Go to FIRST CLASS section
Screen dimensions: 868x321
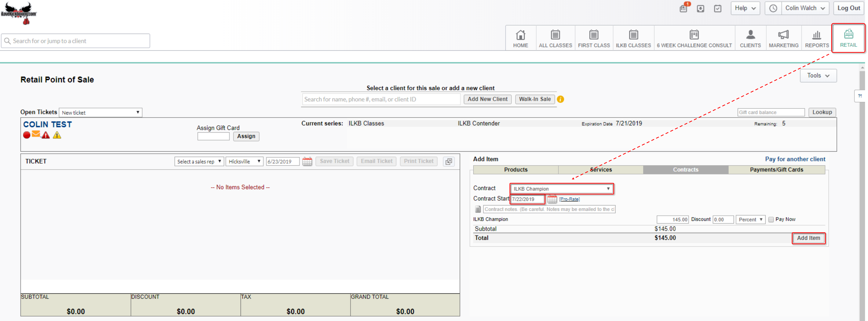[594, 38]
